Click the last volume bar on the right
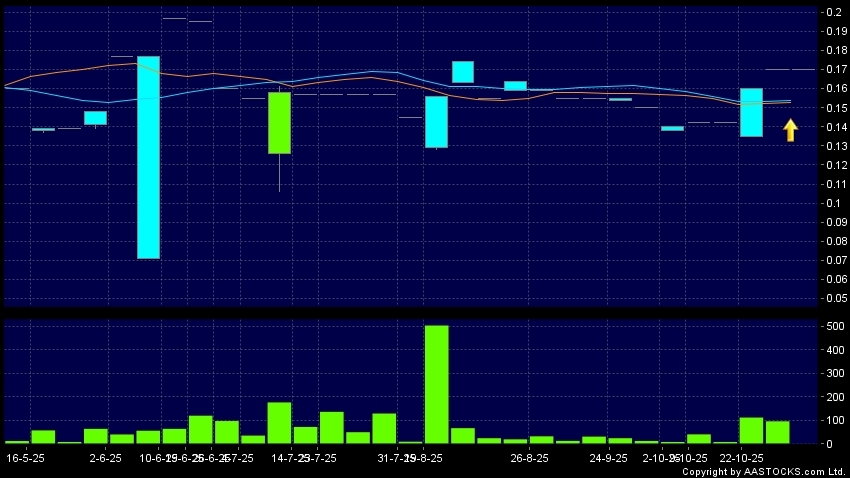 777,432
